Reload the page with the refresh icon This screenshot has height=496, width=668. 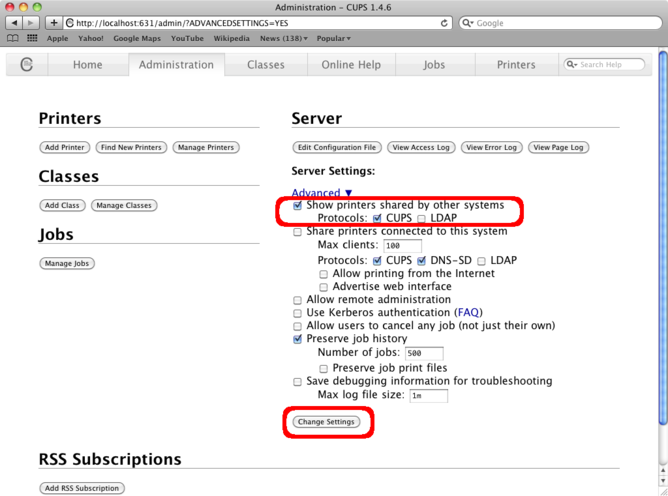[x=444, y=22]
